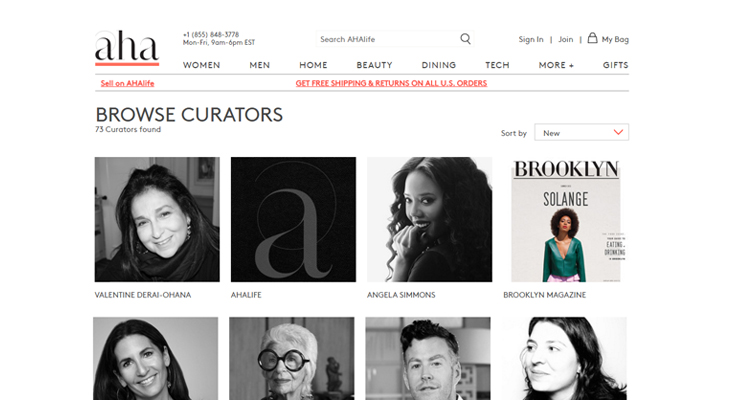Open the MORE + menu
The image size is (729, 400).
point(556,65)
